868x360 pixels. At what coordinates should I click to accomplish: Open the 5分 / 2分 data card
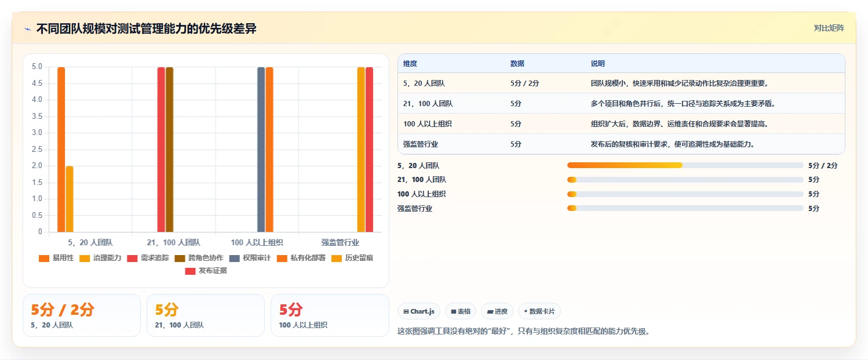(x=82, y=315)
